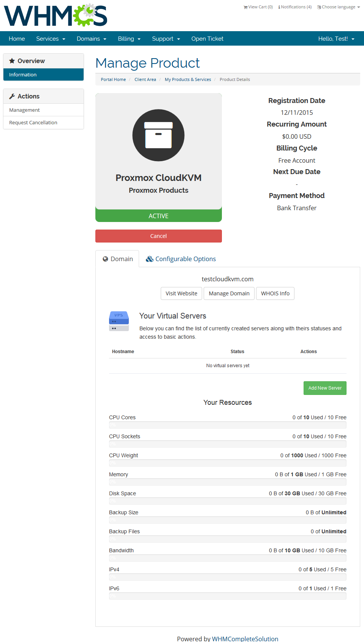364x642 pixels.
Task: Click the VPS server icon
Action: pyautogui.click(x=119, y=321)
